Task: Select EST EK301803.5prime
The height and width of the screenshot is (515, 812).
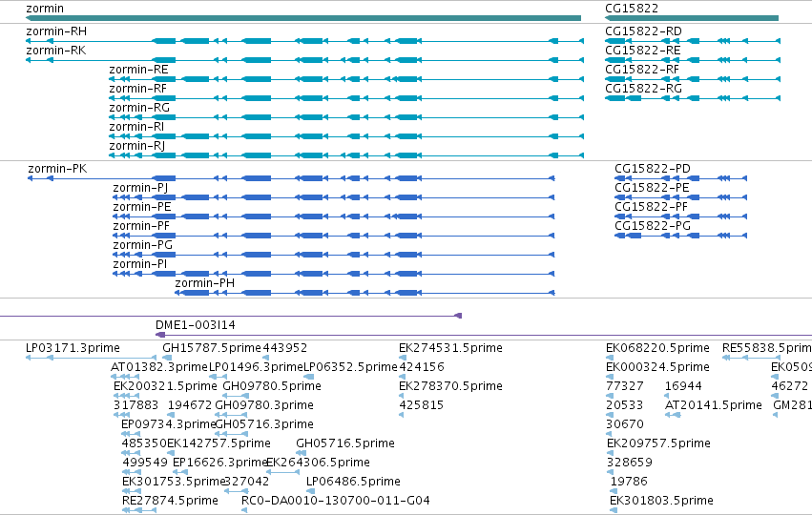Action: [x=662, y=501]
